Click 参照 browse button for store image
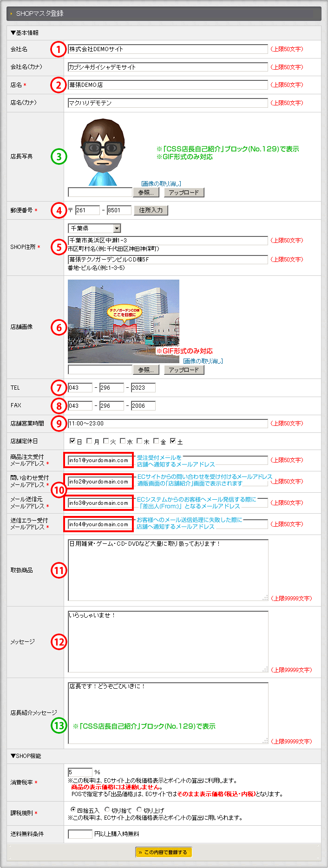The image size is (328, 868). pos(146,370)
